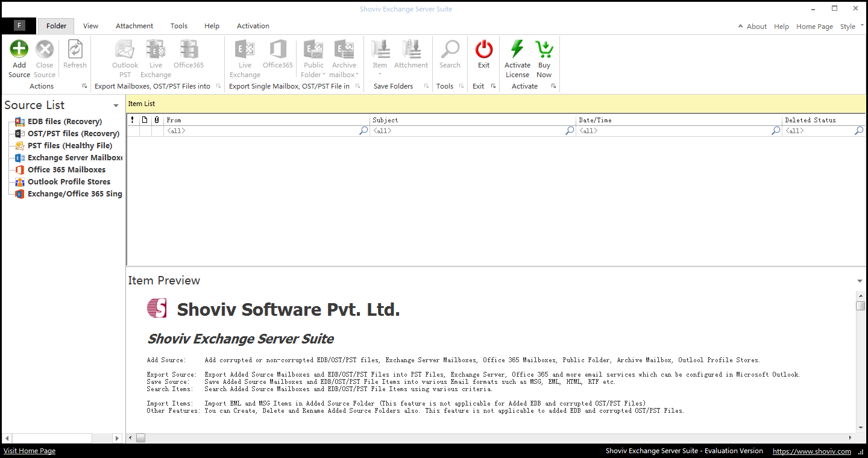Click the Close Source icon
This screenshot has width=868, height=458.
45,49
